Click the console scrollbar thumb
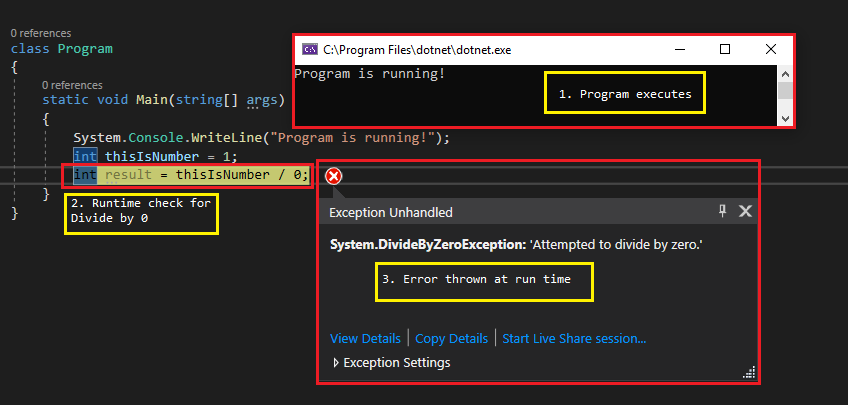 tap(785, 90)
